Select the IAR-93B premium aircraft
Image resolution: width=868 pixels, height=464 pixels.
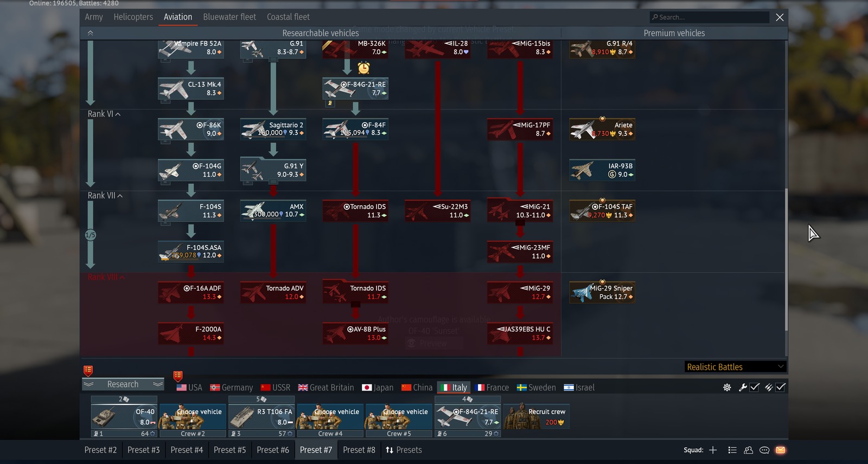[602, 170]
